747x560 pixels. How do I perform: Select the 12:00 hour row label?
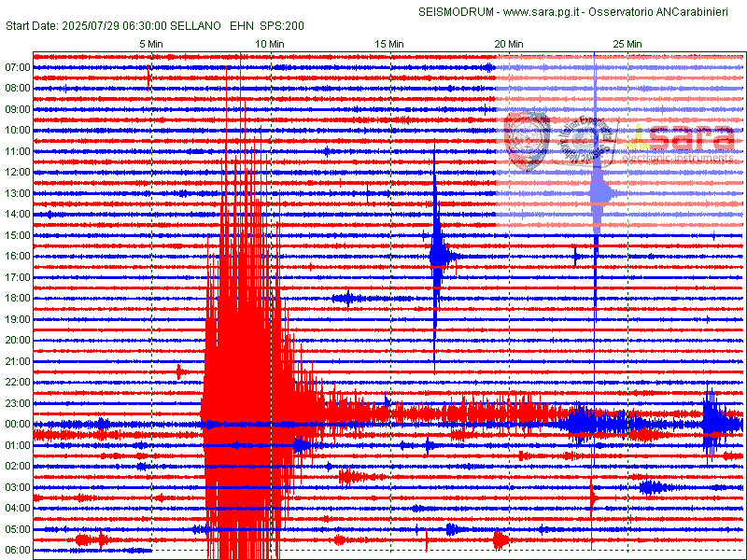tap(18, 173)
